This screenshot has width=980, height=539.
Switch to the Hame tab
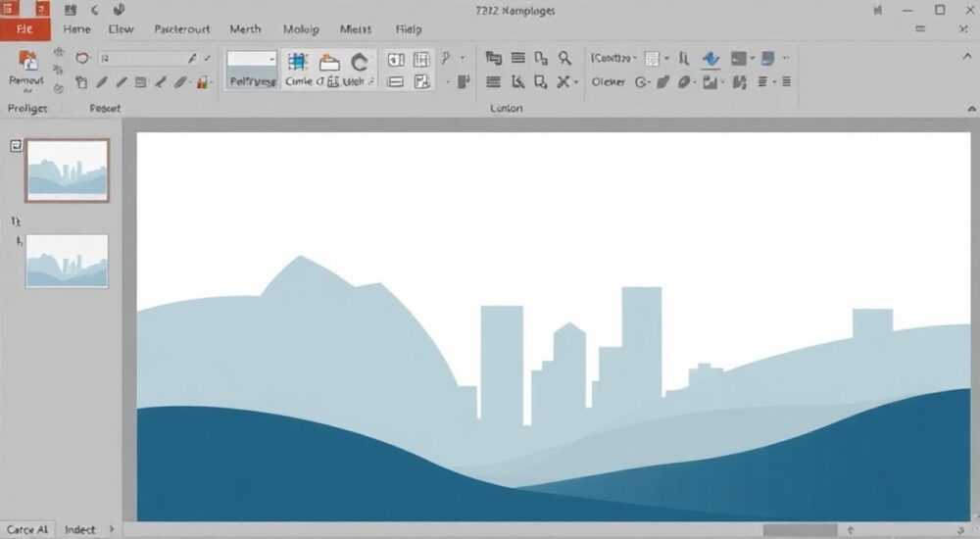tap(76, 29)
